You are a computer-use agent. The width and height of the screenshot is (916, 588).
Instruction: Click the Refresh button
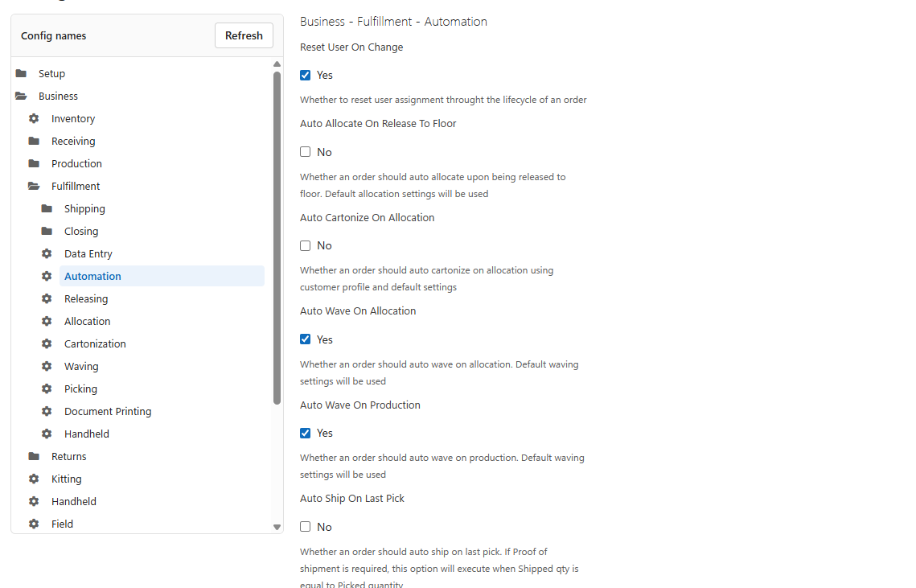tap(244, 35)
